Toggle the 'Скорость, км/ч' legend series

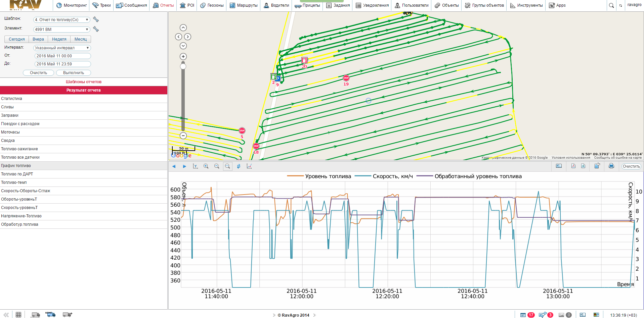pos(384,176)
